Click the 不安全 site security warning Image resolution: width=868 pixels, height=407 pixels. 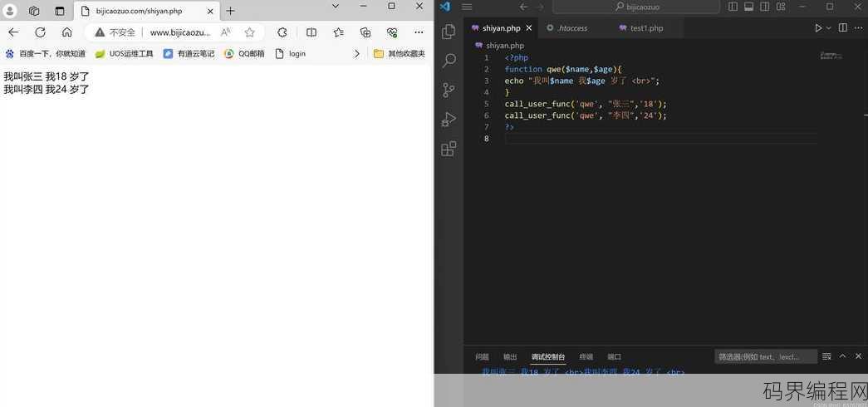pos(115,32)
